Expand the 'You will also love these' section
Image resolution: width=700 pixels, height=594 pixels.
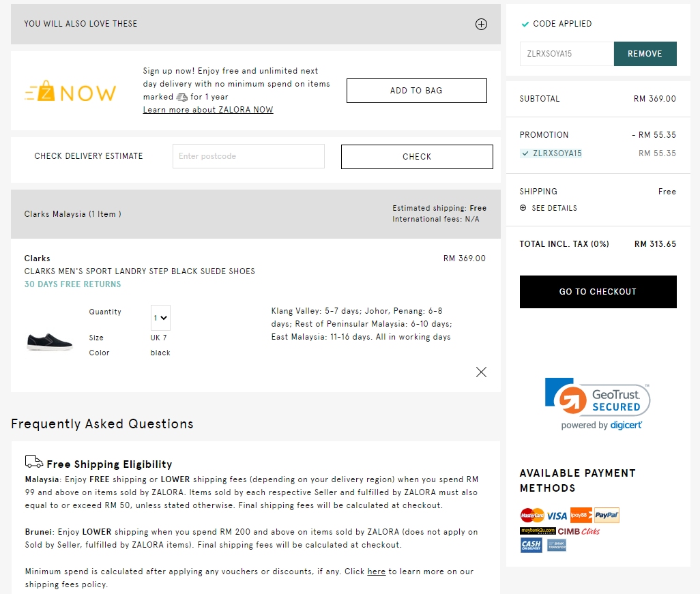pos(481,25)
